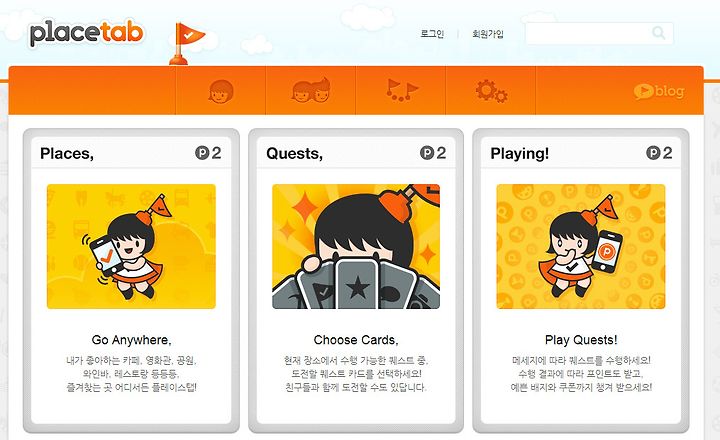Click the P2 point badge on Playing card
720x440 pixels.
[x=659, y=153]
